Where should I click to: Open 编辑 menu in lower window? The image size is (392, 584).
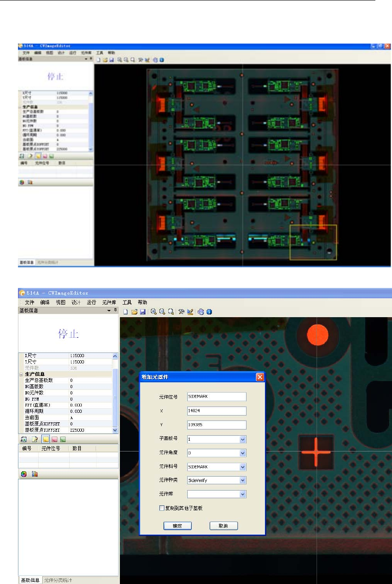click(x=45, y=302)
